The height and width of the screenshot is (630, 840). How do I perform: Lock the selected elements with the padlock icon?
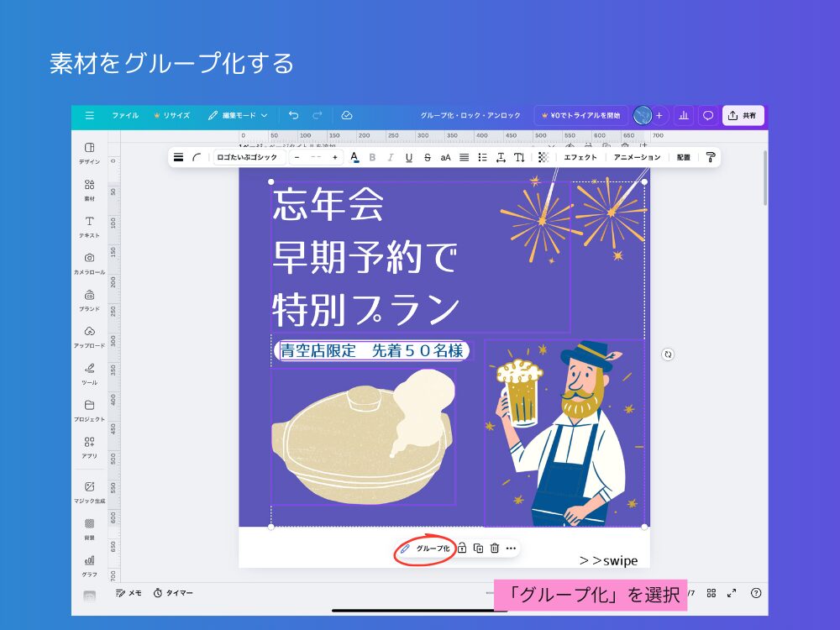tap(462, 548)
